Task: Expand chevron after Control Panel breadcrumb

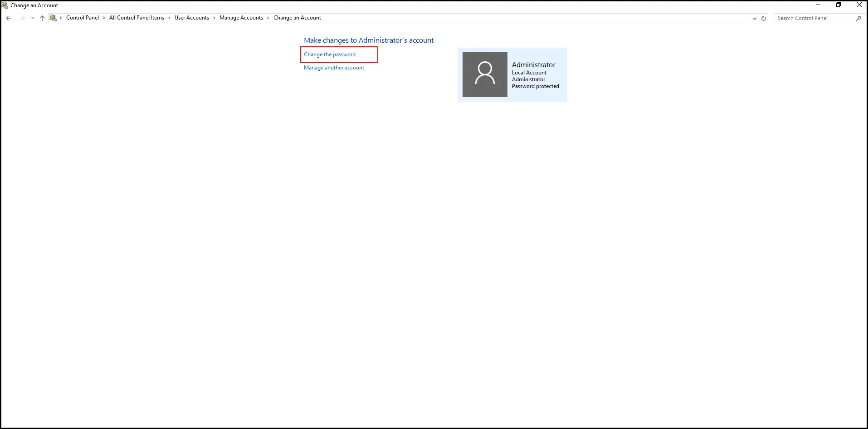Action: (x=104, y=18)
